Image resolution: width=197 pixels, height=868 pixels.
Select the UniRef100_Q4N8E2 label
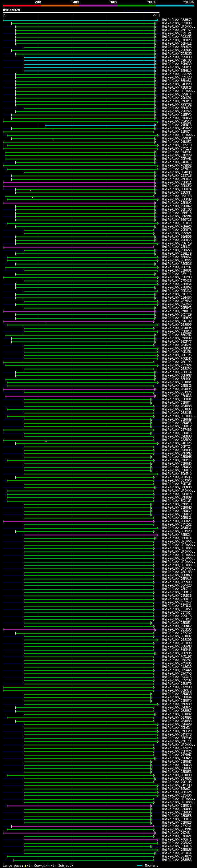[177, 142]
